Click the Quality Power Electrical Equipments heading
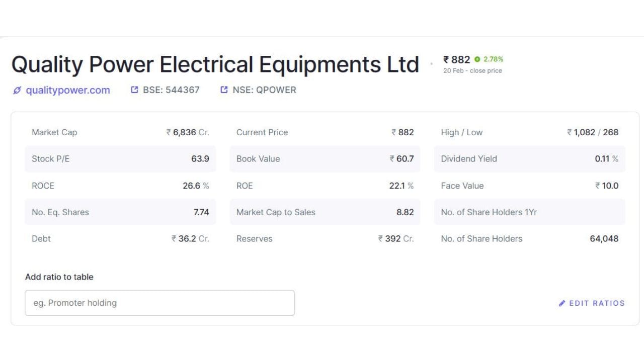Viewport: 644px width, 362px height. click(x=215, y=65)
